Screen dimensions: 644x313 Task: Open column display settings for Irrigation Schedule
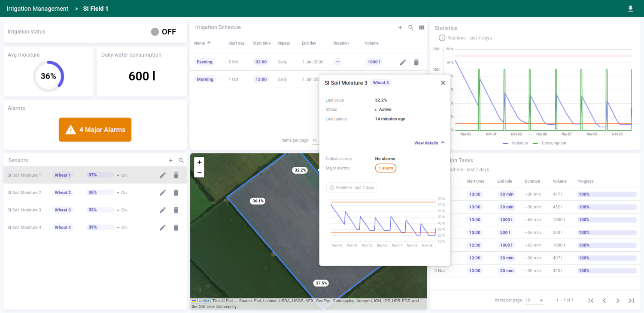[x=422, y=27]
